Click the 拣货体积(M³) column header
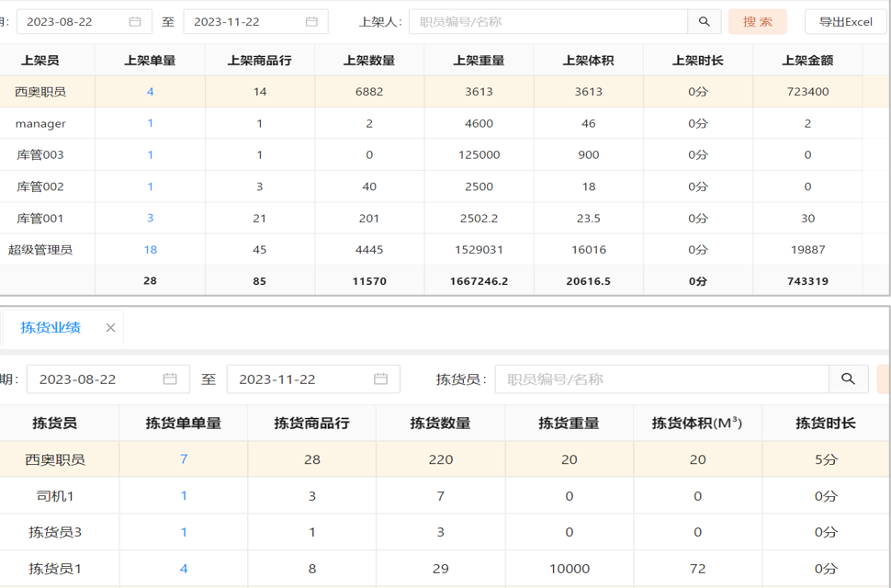The image size is (891, 588). click(x=697, y=423)
